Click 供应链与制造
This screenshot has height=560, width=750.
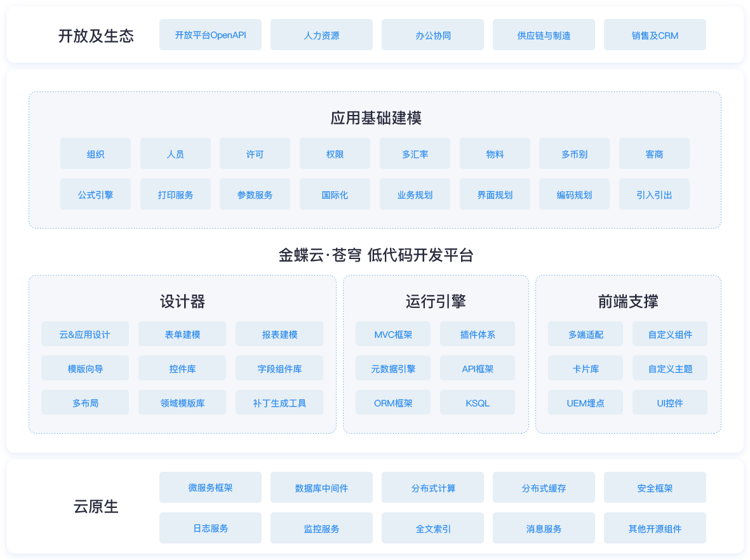pos(544,35)
